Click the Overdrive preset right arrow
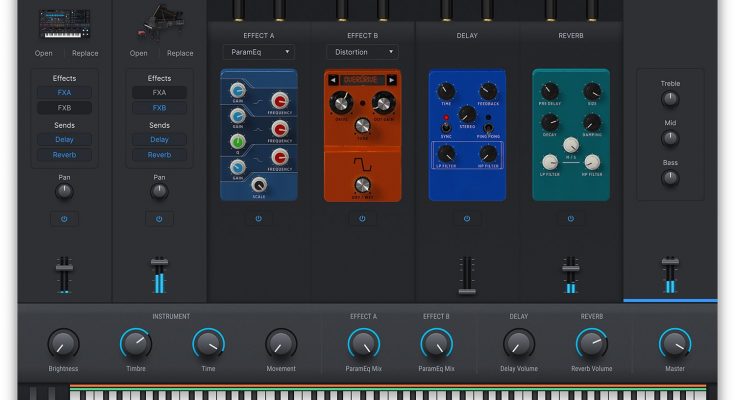Image resolution: width=735 pixels, height=400 pixels. (392, 79)
